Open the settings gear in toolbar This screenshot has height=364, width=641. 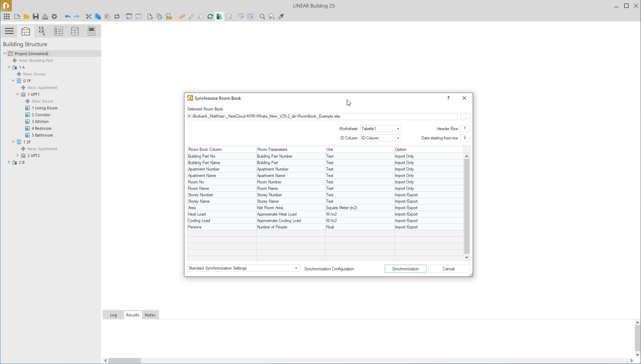point(55,16)
